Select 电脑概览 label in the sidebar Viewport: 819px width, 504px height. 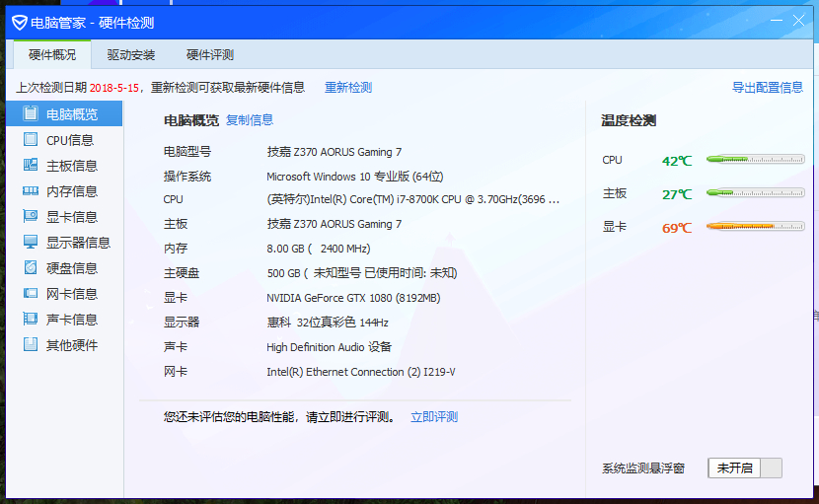(x=72, y=114)
